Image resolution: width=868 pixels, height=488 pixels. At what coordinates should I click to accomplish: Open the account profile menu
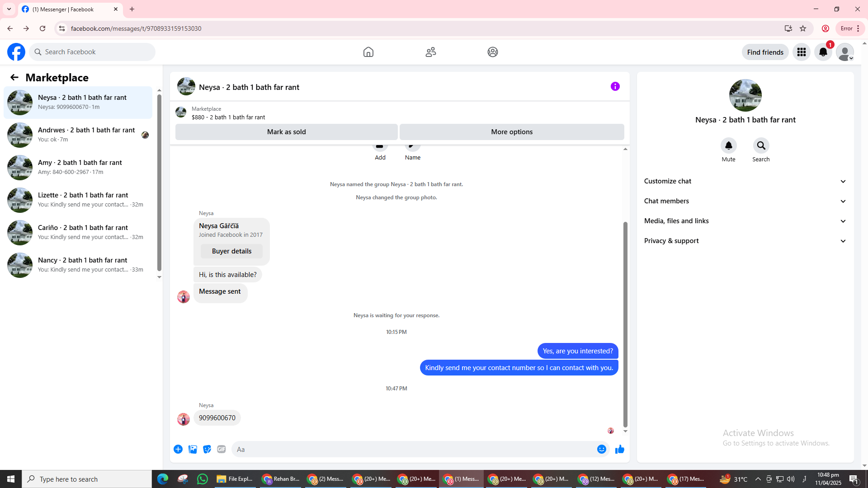point(845,52)
